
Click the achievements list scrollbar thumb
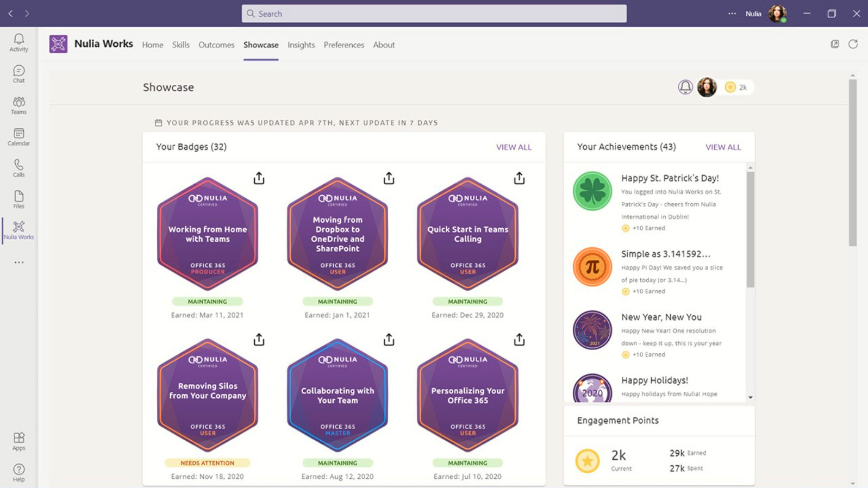tap(750, 229)
